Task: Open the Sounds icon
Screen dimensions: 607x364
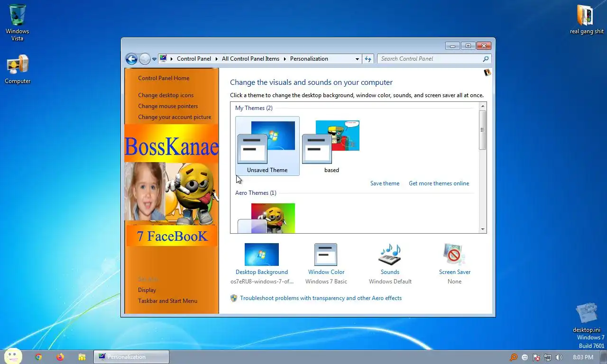Action: click(390, 255)
